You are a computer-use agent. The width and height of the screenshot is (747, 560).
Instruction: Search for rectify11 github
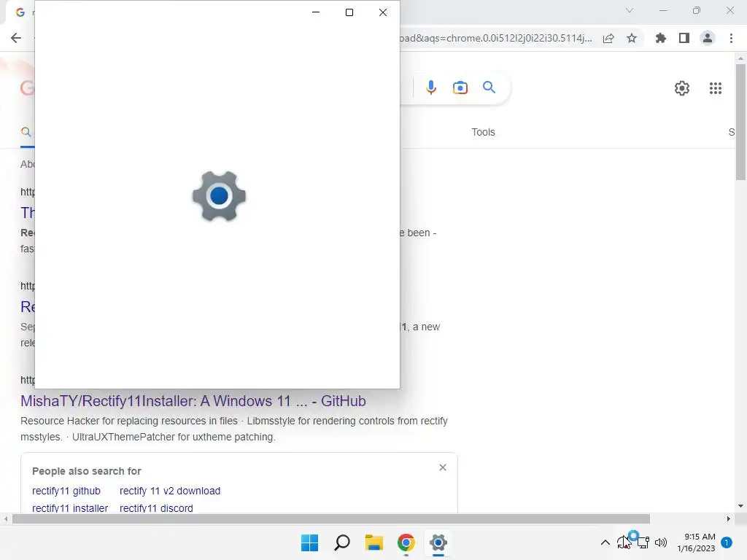tap(66, 491)
